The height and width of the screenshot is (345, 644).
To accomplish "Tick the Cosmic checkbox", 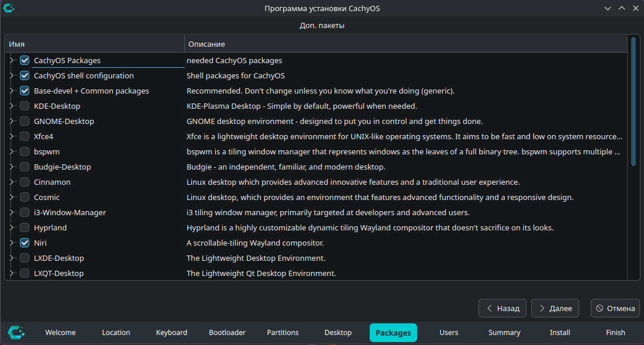I will point(25,197).
